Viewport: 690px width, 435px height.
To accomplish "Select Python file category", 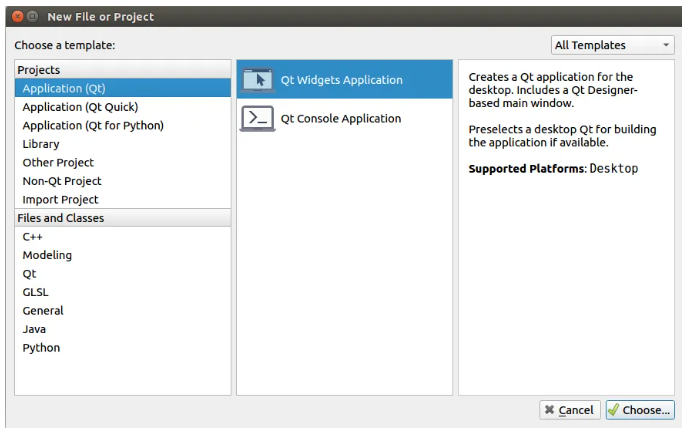I will [123, 347].
